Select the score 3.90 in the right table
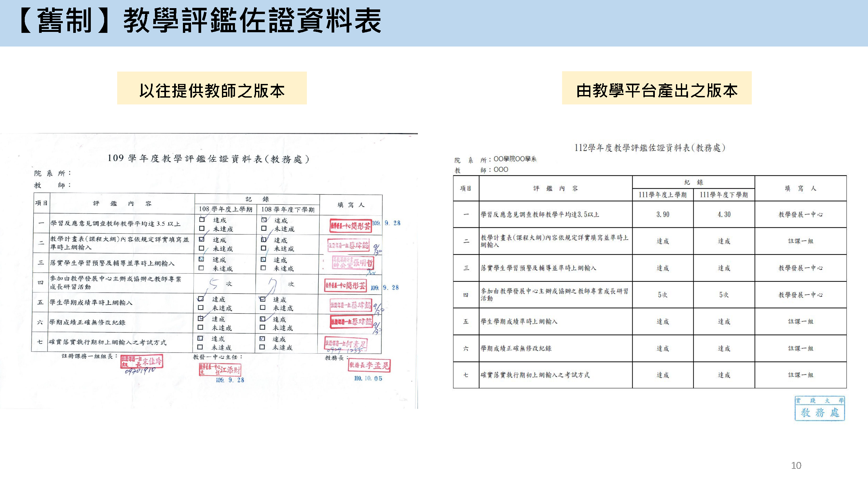 663,214
